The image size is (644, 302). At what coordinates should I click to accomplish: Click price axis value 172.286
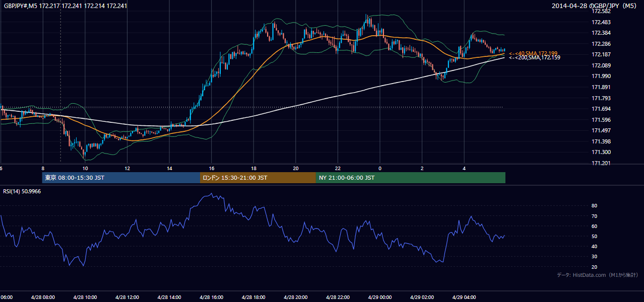point(601,44)
